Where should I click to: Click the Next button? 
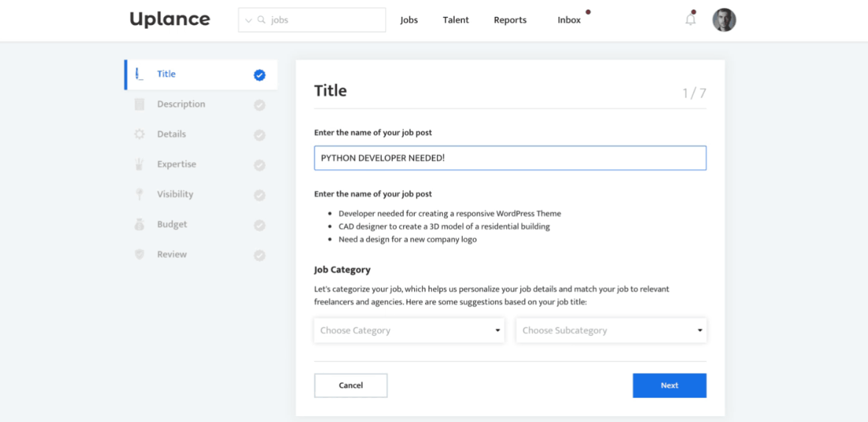pyautogui.click(x=669, y=385)
